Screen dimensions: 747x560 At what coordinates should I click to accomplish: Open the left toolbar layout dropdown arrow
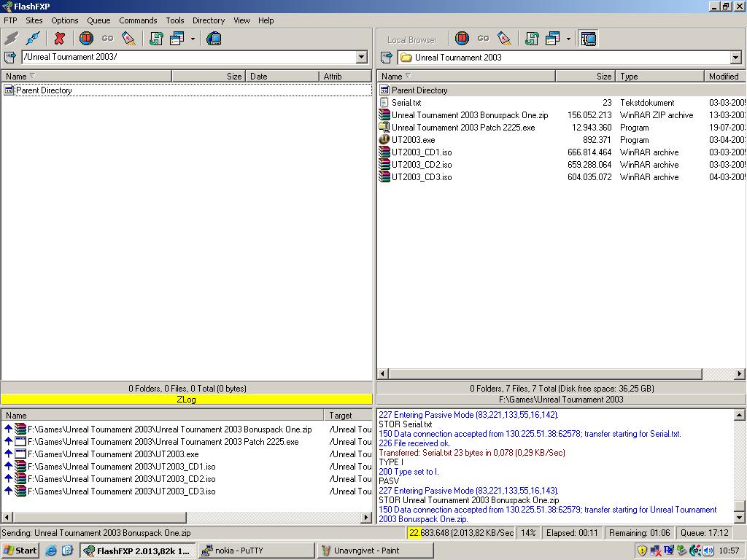[x=193, y=39]
